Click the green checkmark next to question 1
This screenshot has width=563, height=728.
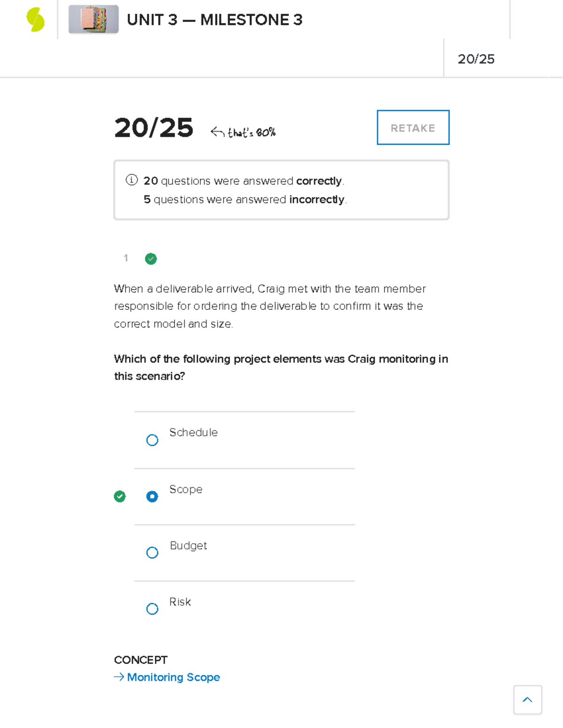point(151,259)
